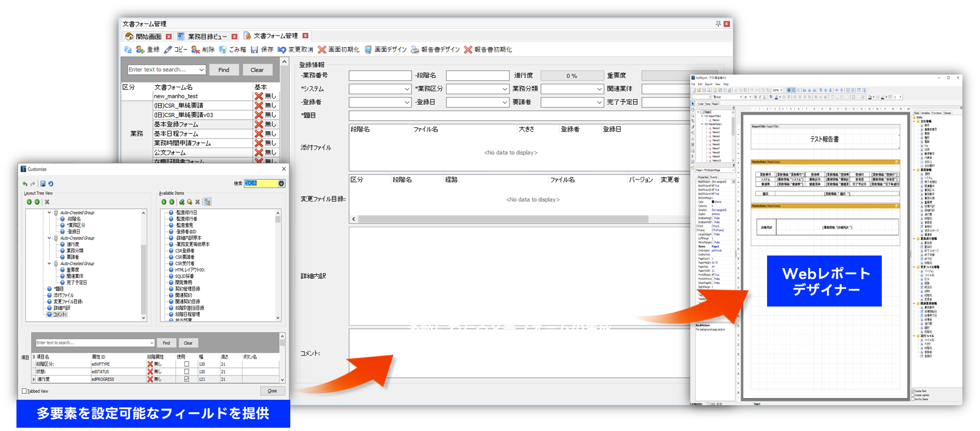Click the 変更取消 undo icon
Viewport: 980px width, 431px height.
282,50
